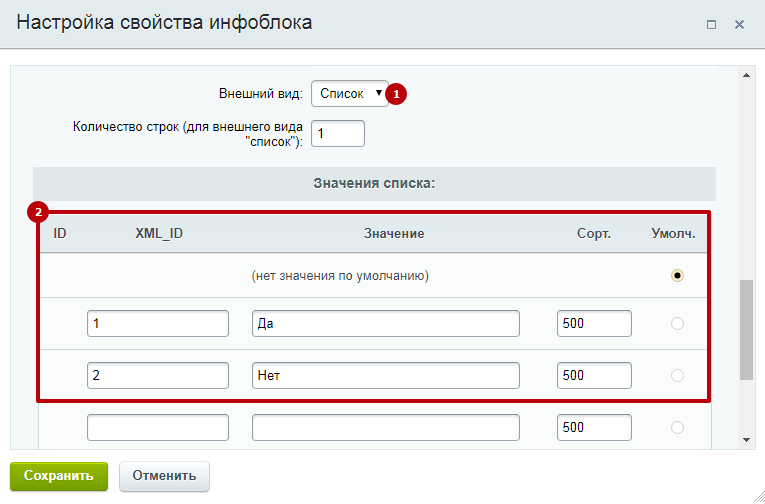Screen dimensions: 765x504
Task: Set Нет as the default value
Action: tap(677, 375)
